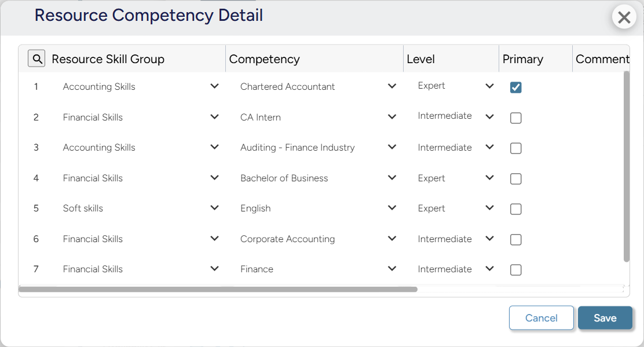Enable Primary checkbox for CA Intern
Screen dimensions: 644x347
515,118
